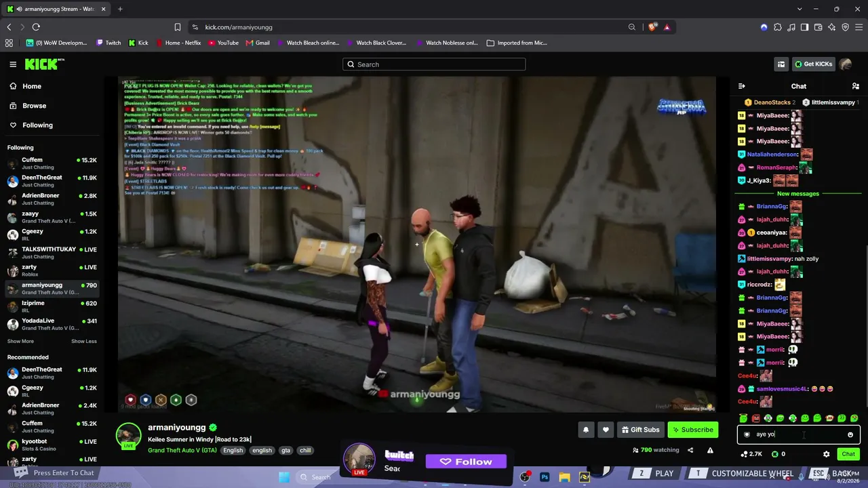Open Browse in the sidebar
Screen dimensions: 868x488
click(x=34, y=106)
